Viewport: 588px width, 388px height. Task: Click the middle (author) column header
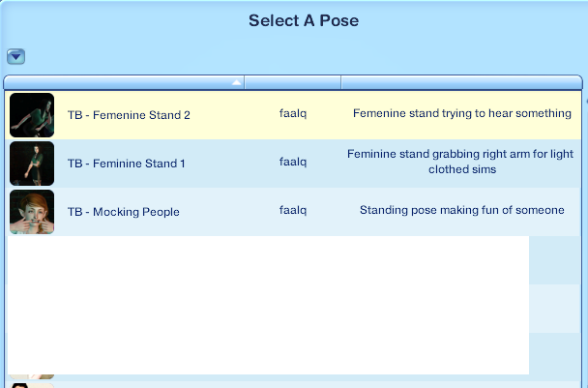click(x=292, y=82)
